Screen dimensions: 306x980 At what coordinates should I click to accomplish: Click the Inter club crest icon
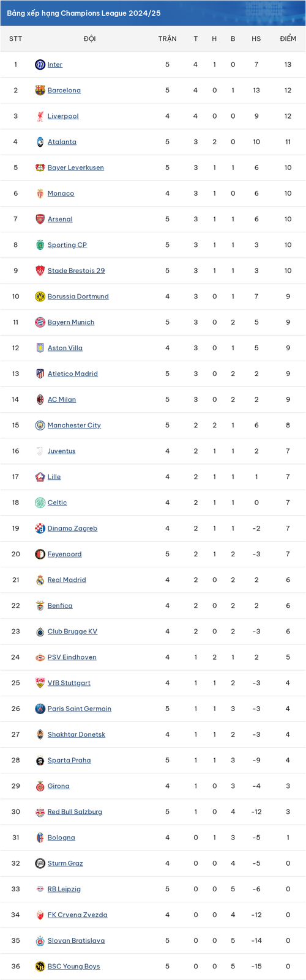(x=40, y=64)
